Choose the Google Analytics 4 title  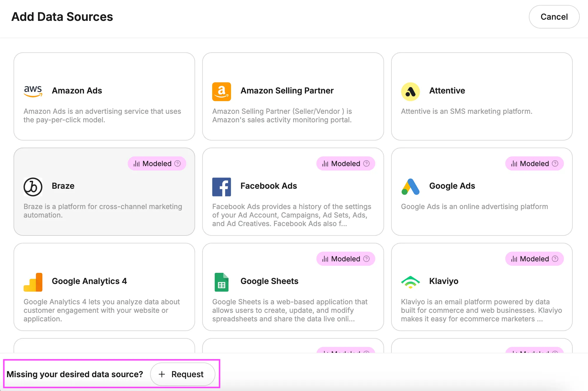[x=89, y=281]
